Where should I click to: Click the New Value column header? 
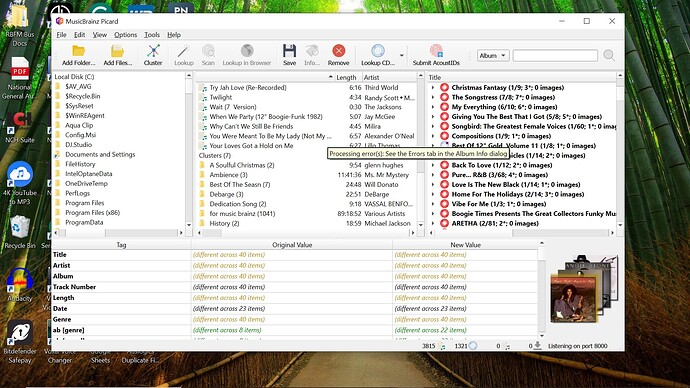[x=465, y=245]
